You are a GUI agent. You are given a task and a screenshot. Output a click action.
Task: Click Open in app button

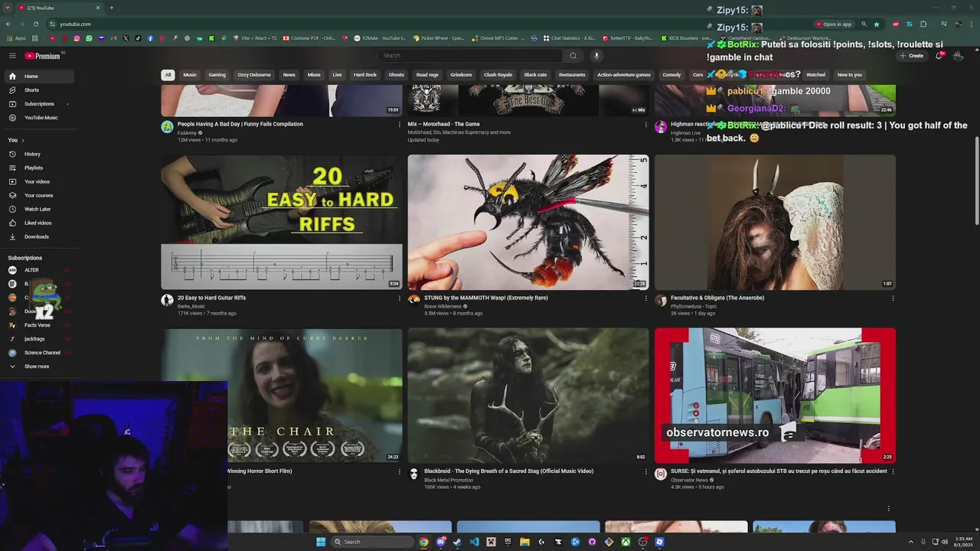pyautogui.click(x=833, y=24)
